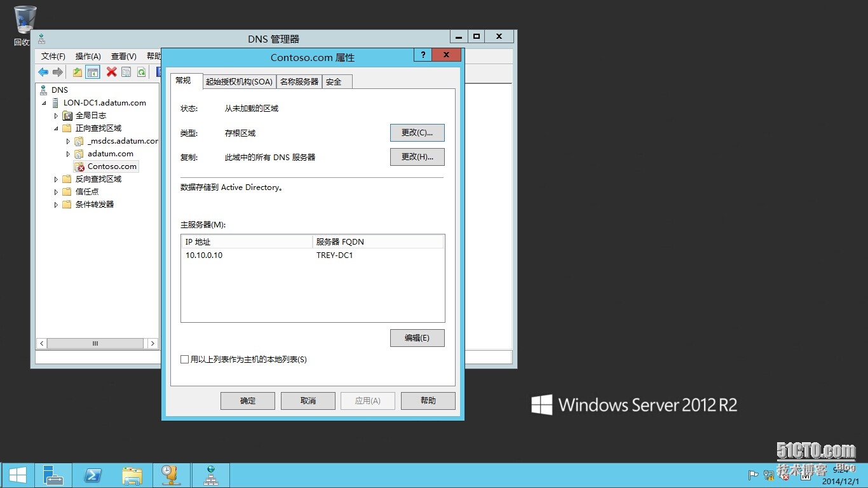868x488 pixels.
Task: Click the Properties icon in DNS Manager toolbar
Action: coord(126,72)
